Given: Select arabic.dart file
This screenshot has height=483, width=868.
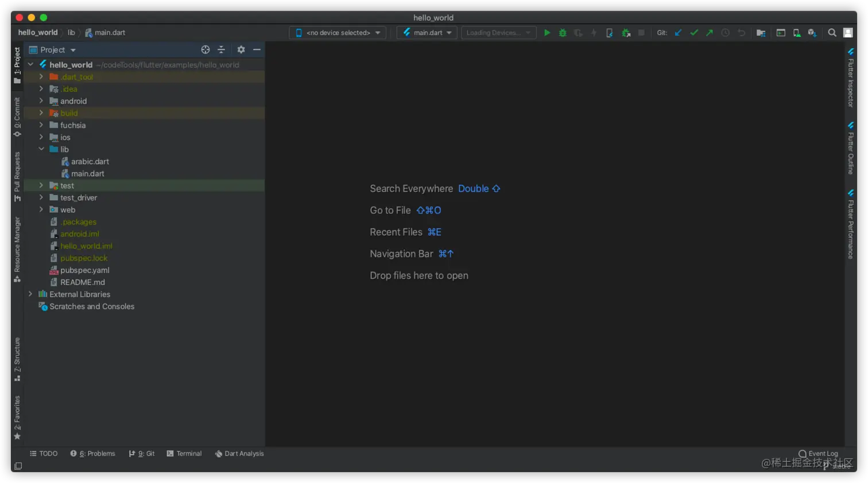Looking at the screenshot, I should [x=90, y=162].
